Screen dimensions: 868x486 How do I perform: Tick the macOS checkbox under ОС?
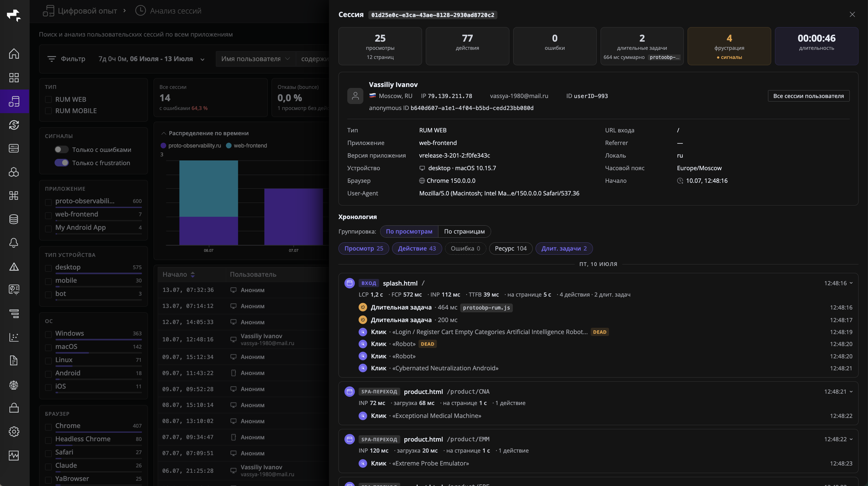point(48,347)
